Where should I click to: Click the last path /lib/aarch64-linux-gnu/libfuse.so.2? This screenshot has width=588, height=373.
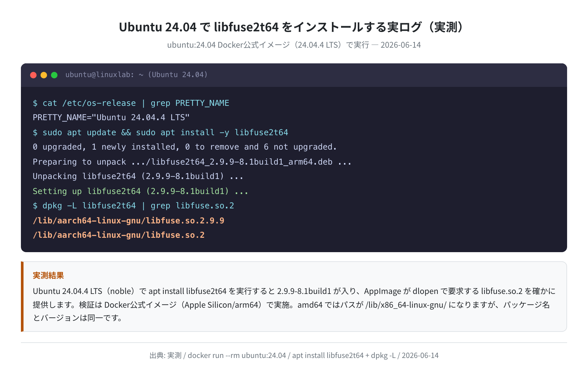coord(119,235)
